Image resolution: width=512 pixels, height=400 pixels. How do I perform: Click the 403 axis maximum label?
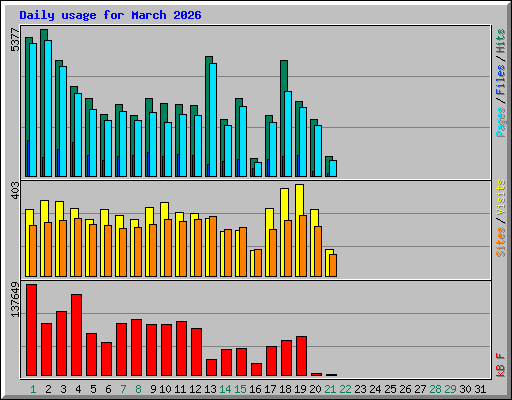[x=15, y=191]
